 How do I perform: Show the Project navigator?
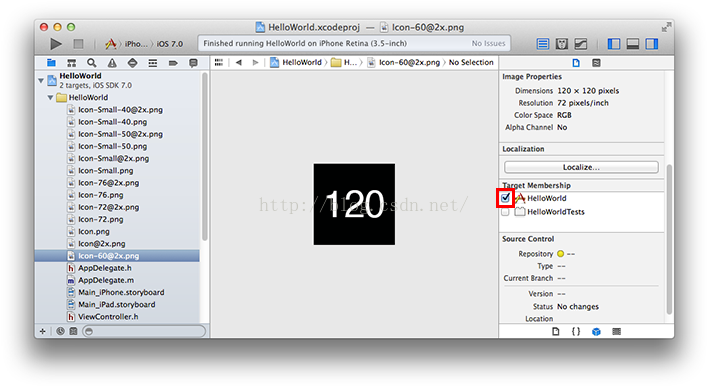click(51, 62)
